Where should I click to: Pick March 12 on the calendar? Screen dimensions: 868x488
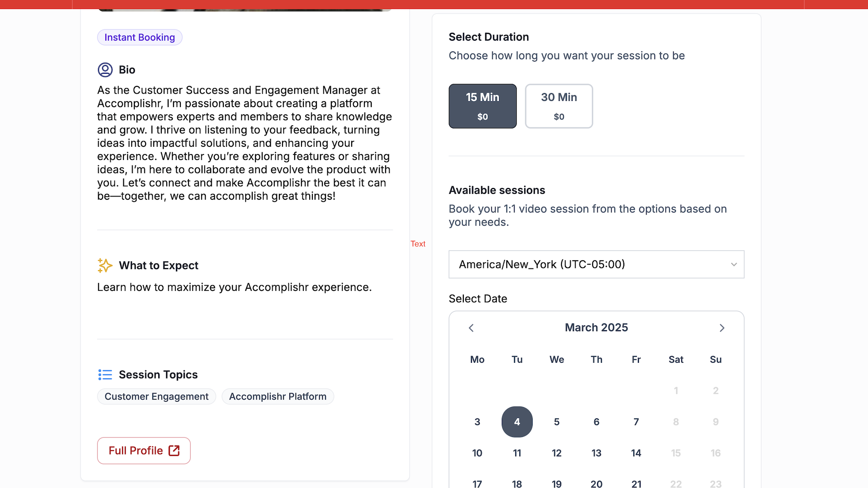pos(557,453)
